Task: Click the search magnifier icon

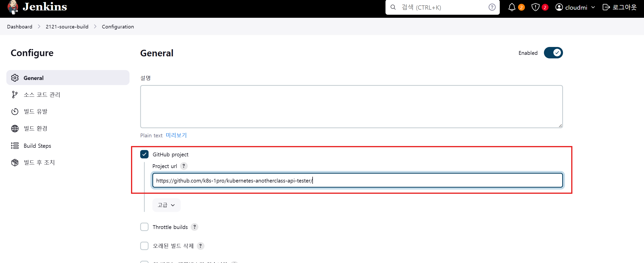Action: click(x=393, y=7)
